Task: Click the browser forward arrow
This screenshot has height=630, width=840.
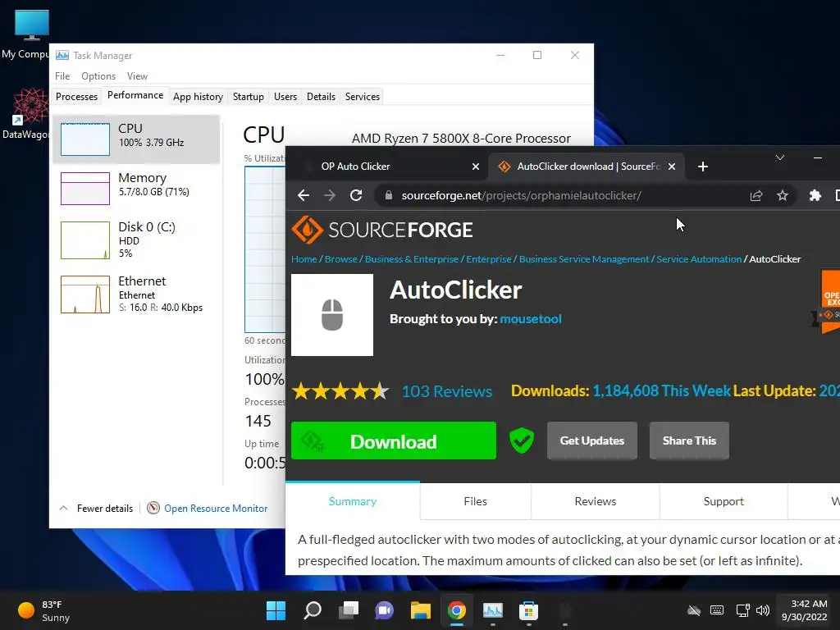Action: (330, 195)
